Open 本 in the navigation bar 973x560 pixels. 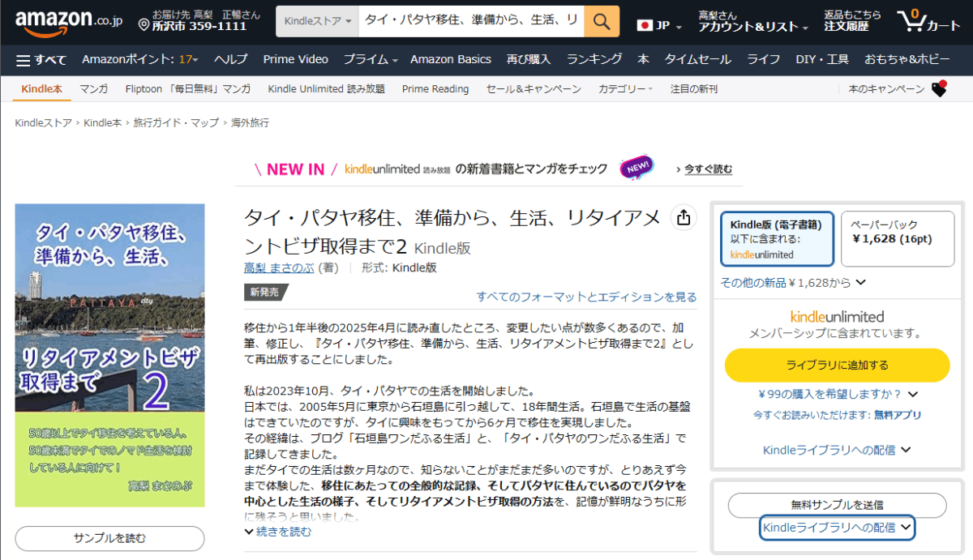[643, 59]
